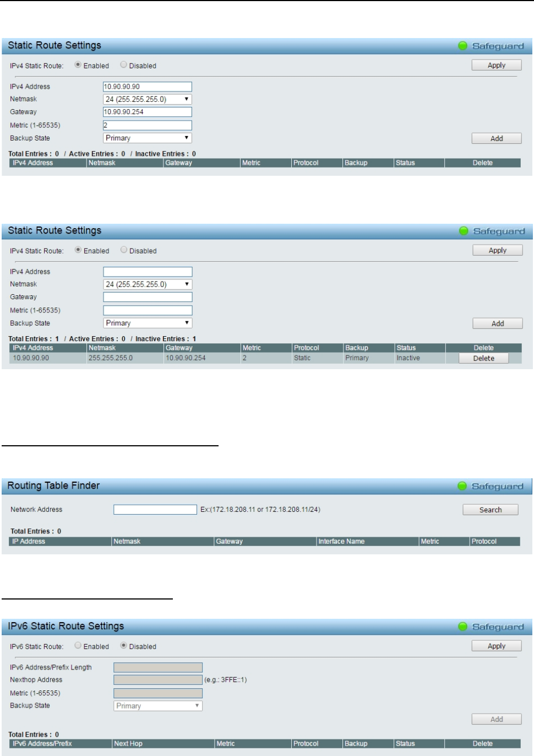The height and width of the screenshot is (756, 534).
Task: Open Backup State dropdown in the first Static Route panel
Action: click(148, 138)
